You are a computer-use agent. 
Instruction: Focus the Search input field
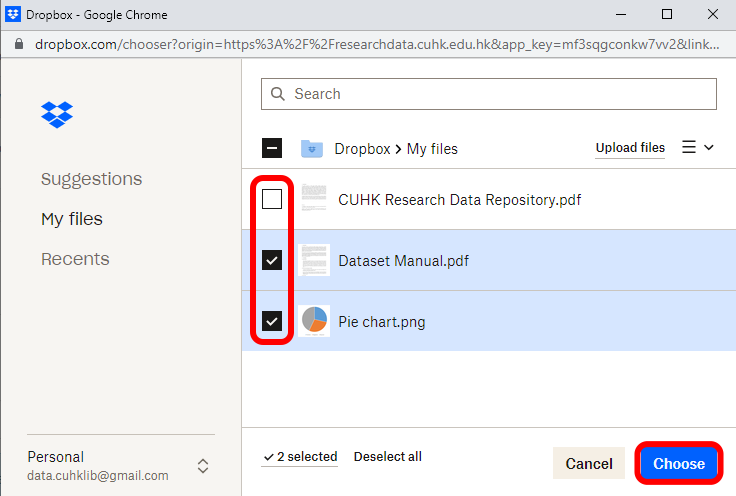(x=489, y=94)
